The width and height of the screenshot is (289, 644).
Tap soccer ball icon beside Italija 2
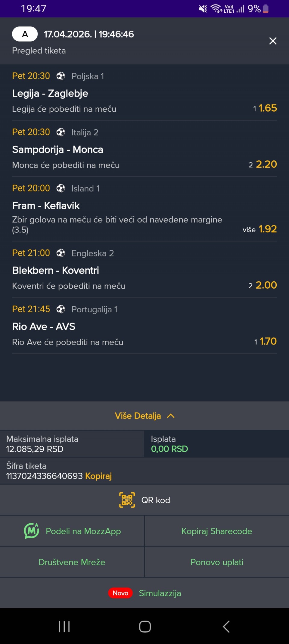coord(61,132)
